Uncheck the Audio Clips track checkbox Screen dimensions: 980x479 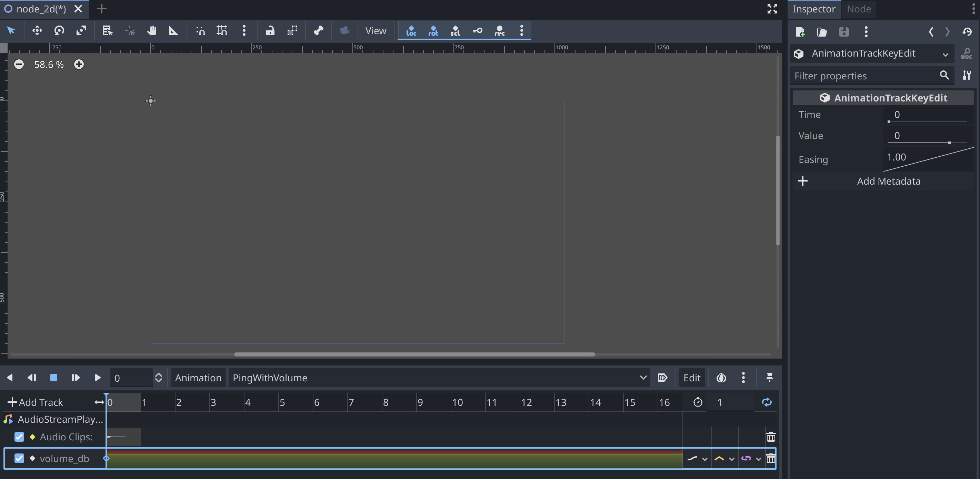pos(19,437)
